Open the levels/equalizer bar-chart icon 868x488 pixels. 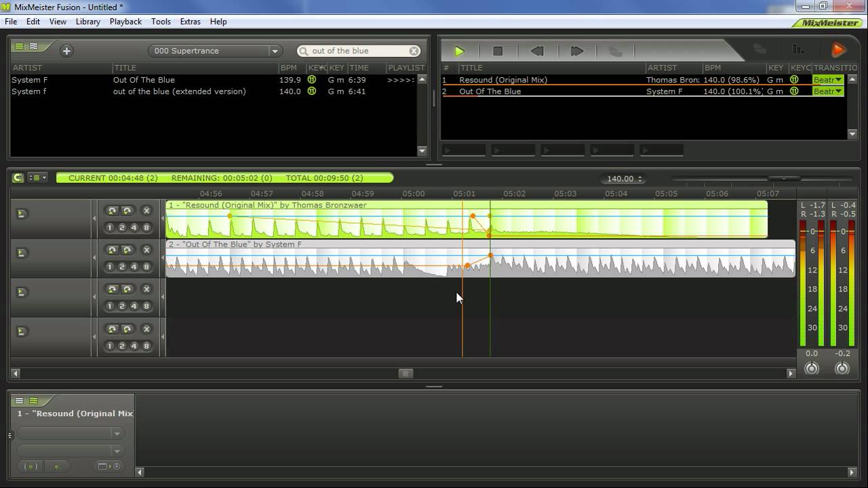(x=800, y=49)
